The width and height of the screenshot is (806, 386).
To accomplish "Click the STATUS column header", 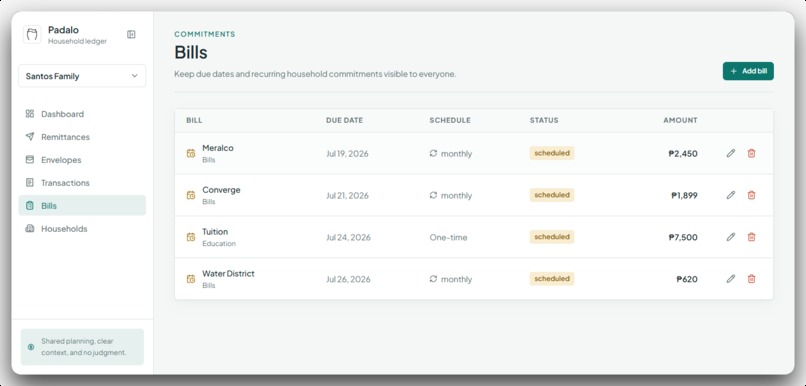I will coord(544,120).
